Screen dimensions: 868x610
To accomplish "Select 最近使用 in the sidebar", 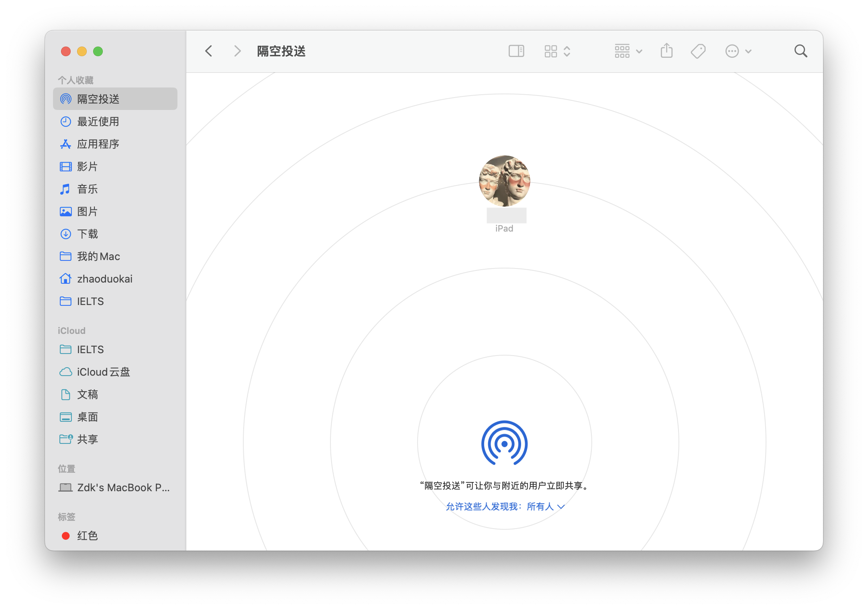I will [x=98, y=122].
